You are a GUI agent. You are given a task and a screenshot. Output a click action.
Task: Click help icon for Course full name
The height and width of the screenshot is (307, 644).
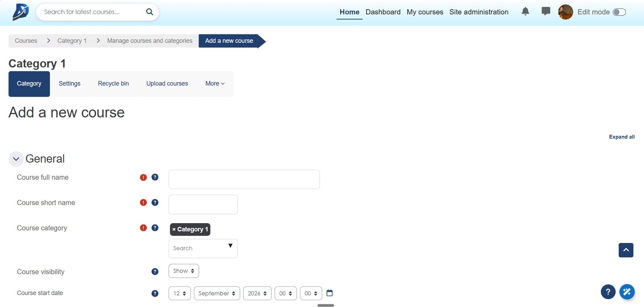pyautogui.click(x=155, y=177)
